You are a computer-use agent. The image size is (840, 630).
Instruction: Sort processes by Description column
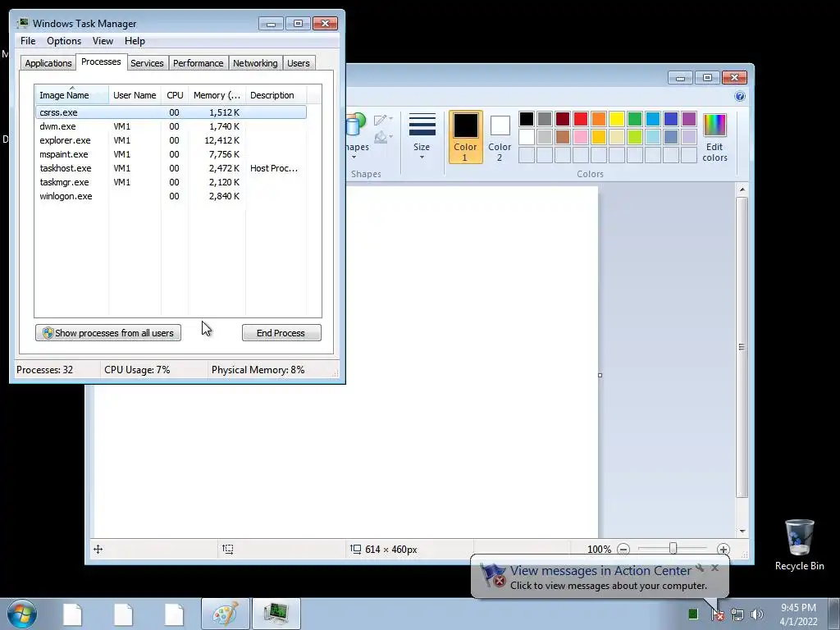276,95
